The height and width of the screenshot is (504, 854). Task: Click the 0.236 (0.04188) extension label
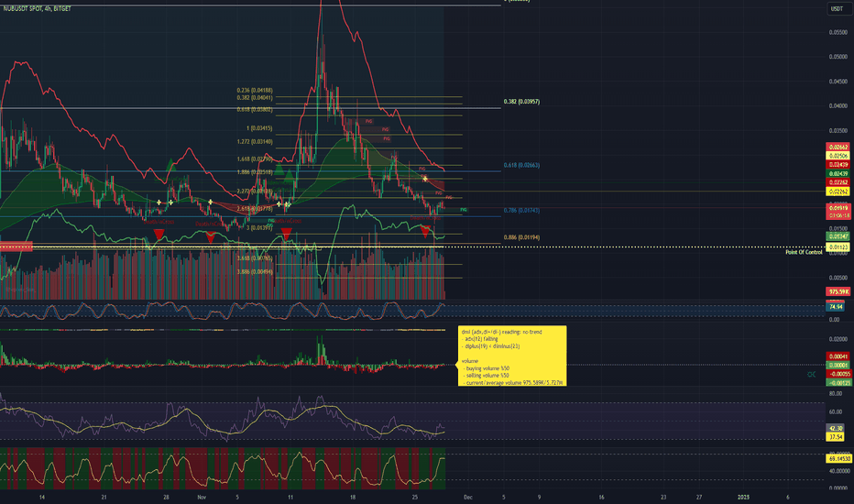click(x=255, y=91)
